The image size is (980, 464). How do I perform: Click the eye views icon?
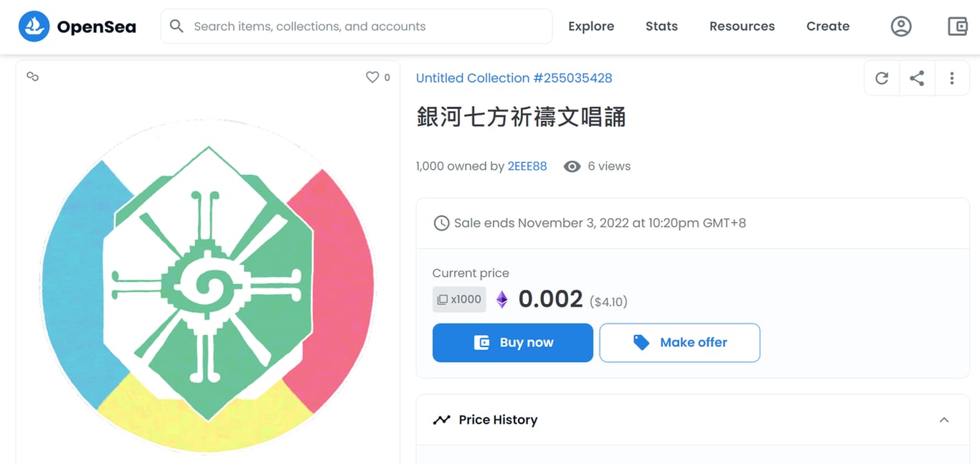click(572, 166)
